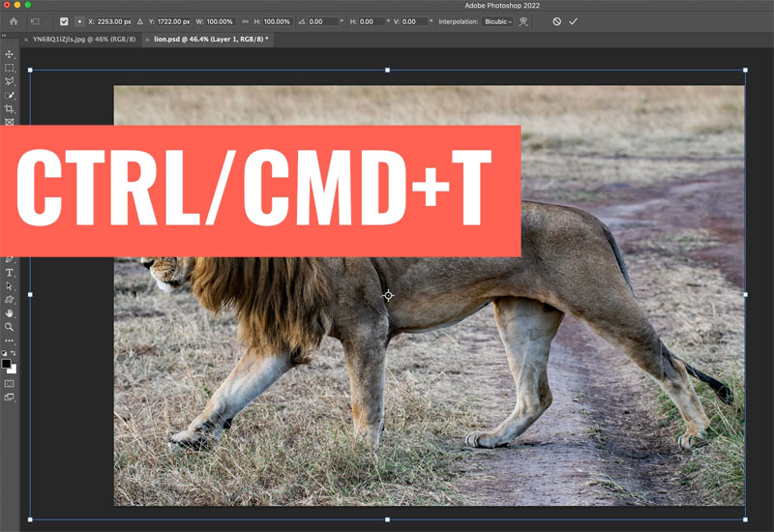Select the Custom Shape tool

click(x=10, y=300)
